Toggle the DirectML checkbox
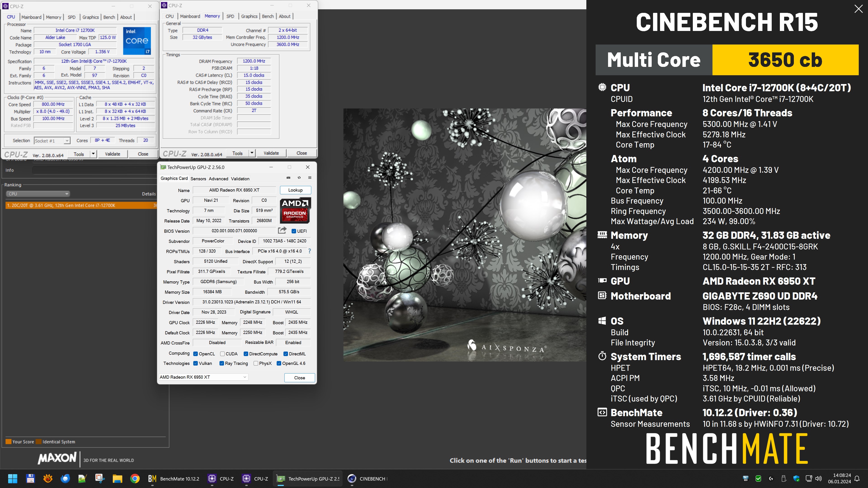868x488 pixels. pyautogui.click(x=286, y=354)
